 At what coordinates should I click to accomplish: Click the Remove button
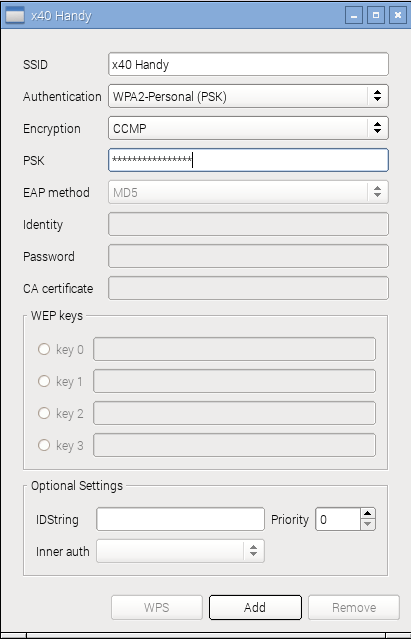coord(354,608)
